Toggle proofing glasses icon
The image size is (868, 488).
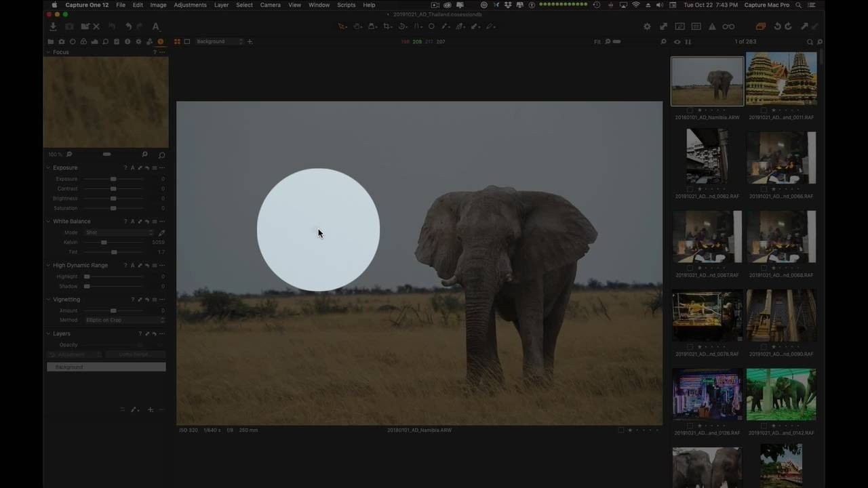click(x=728, y=26)
